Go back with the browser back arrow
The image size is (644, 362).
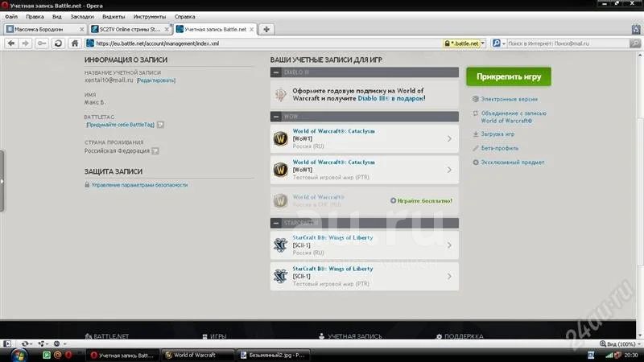(x=11, y=43)
